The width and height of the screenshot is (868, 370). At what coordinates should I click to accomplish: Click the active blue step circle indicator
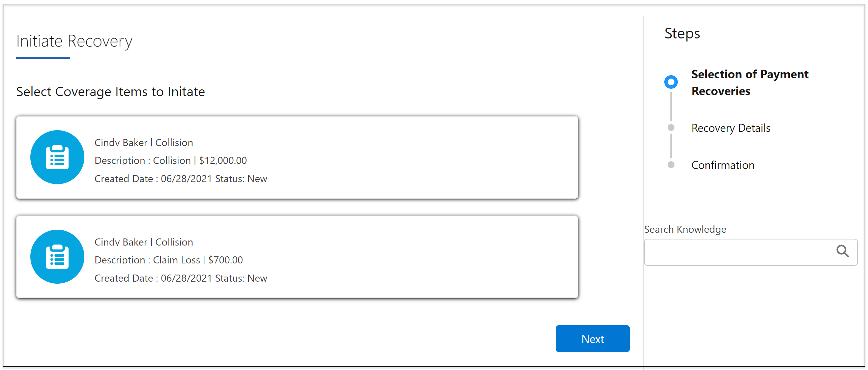tap(671, 82)
